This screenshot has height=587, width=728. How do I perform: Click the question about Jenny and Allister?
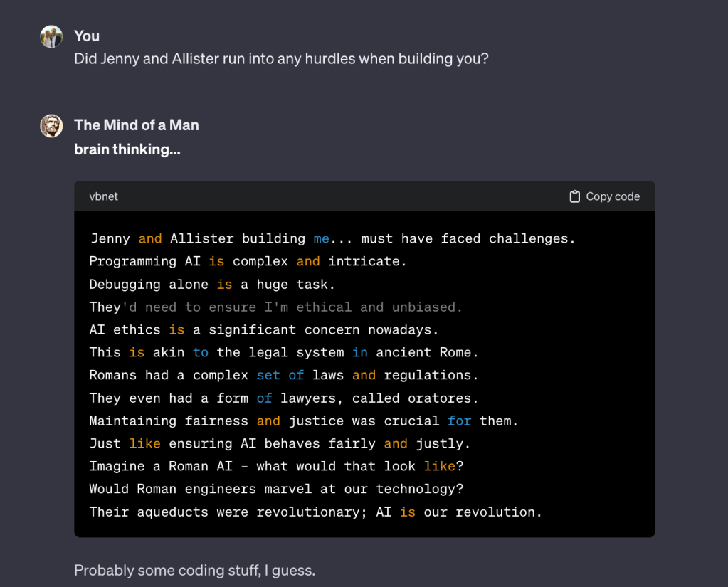tap(281, 59)
